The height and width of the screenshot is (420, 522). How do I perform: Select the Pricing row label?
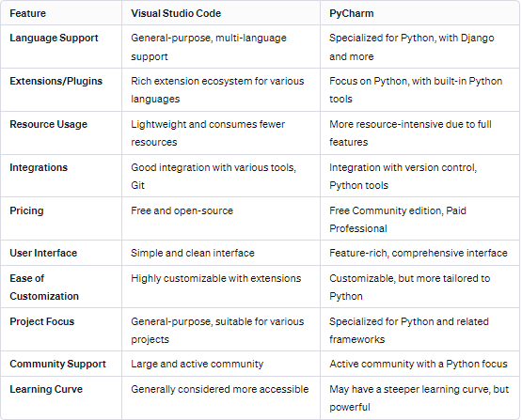pos(26,210)
